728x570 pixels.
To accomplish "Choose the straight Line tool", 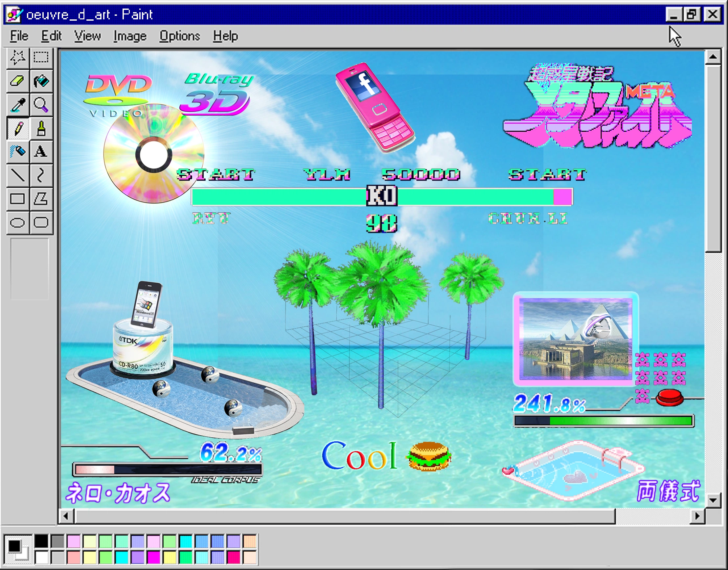I will point(18,175).
